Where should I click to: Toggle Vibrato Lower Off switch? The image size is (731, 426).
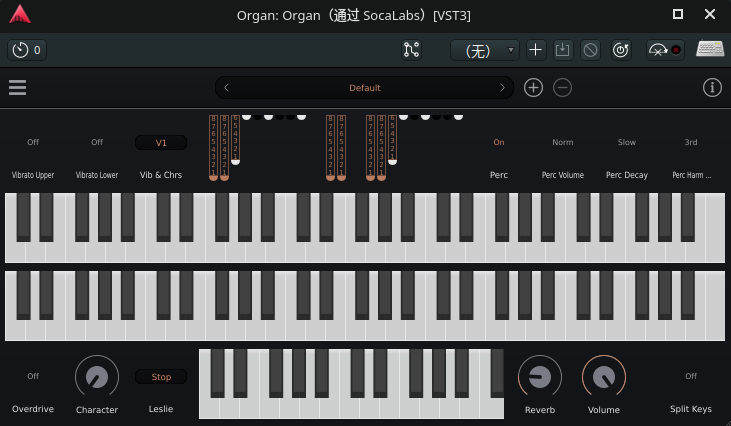click(97, 142)
